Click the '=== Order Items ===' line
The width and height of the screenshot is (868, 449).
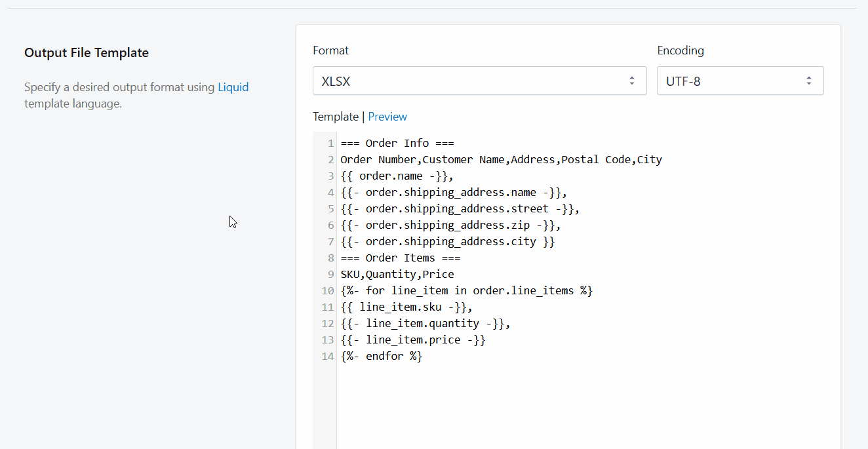click(400, 258)
